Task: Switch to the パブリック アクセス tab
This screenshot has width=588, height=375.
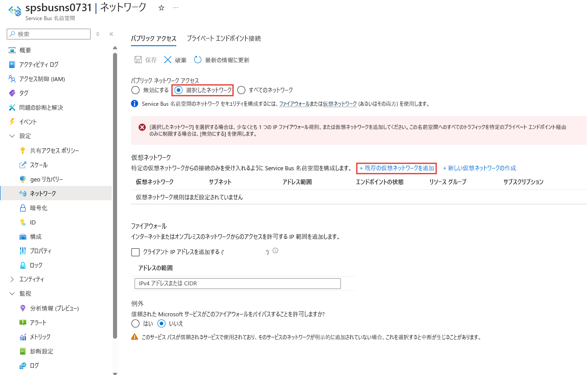Action: (x=153, y=39)
